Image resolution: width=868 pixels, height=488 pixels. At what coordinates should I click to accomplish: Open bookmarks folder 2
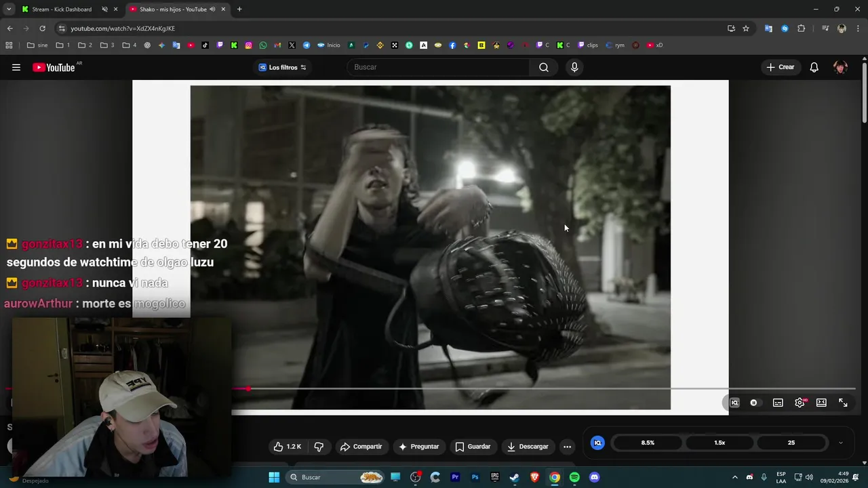[85, 45]
